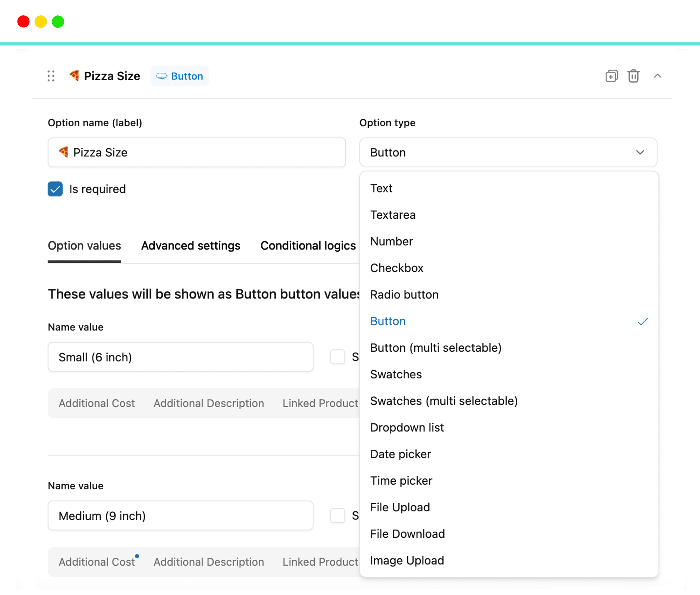Open Additional Description under Small (6 inch)
Screen dimensions: 700x595
(x=209, y=403)
